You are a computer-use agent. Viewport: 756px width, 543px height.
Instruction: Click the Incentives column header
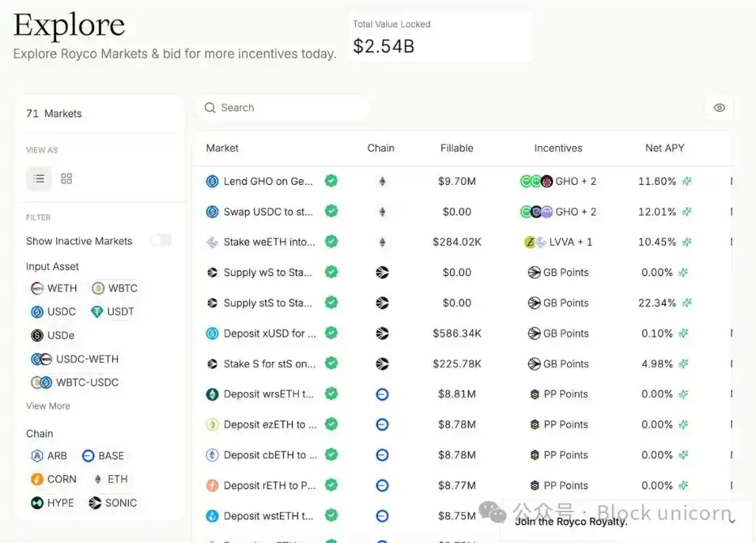click(558, 148)
